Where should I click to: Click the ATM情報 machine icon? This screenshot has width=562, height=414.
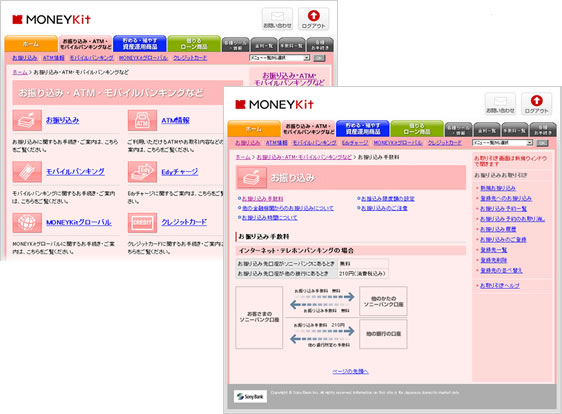[142, 120]
